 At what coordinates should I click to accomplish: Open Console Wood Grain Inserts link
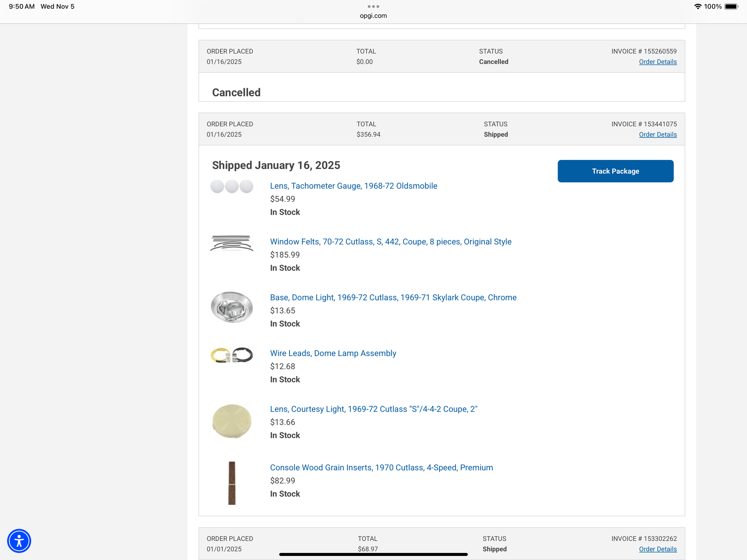[381, 467]
